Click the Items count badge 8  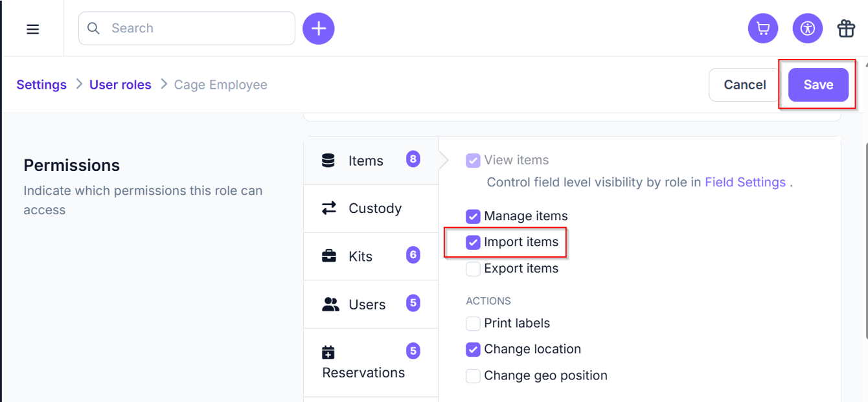[413, 159]
